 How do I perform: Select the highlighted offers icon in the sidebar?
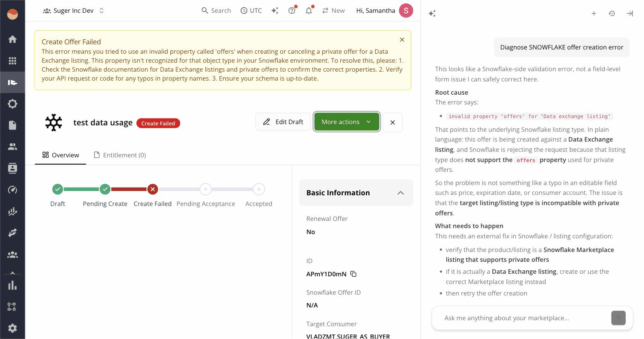point(12,82)
